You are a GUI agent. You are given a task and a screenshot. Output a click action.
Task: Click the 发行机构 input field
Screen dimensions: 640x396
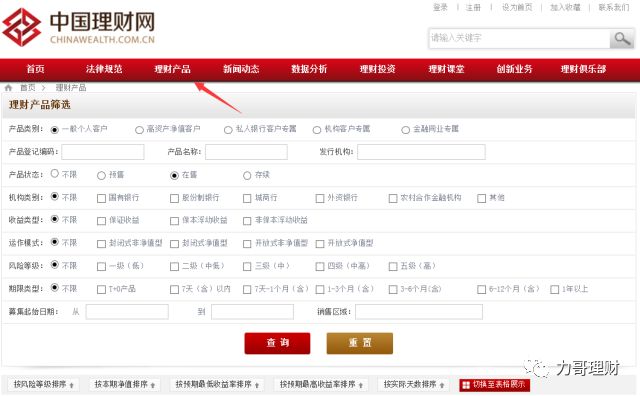421,152
